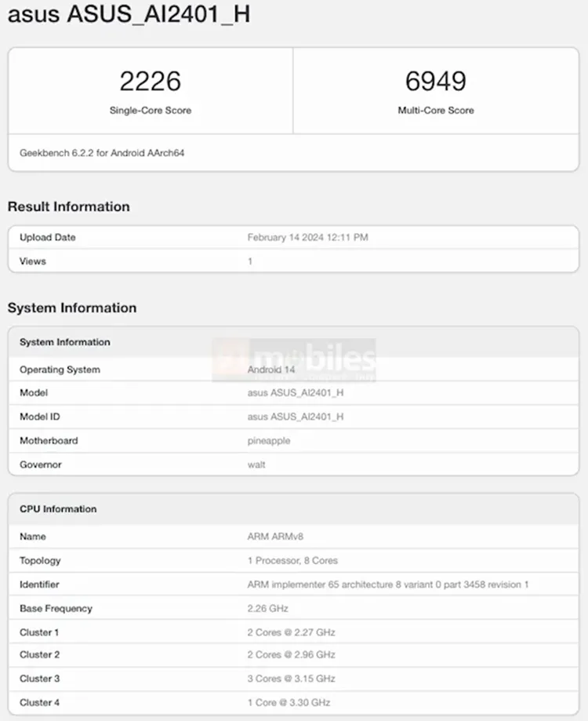Click Geekbench 6.2.2 for Android AArch64 text
This screenshot has height=721, width=588.
point(102,153)
